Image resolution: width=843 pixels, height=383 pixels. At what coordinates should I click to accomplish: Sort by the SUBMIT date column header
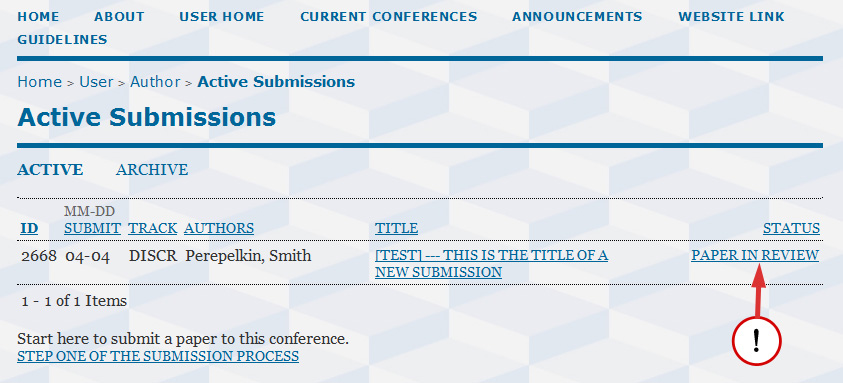(x=92, y=228)
